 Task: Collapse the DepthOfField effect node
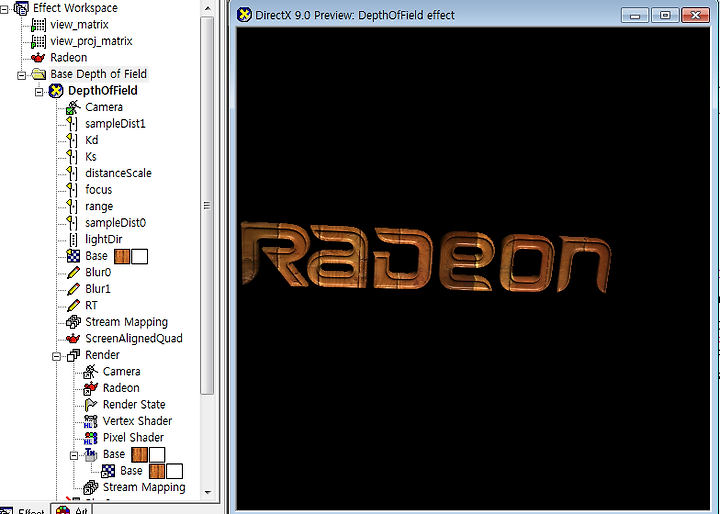tap(39, 91)
